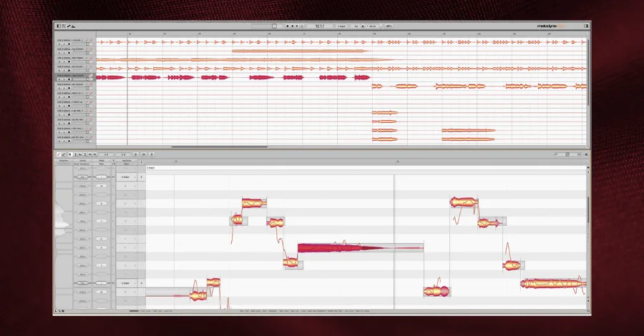The width and height of the screenshot is (644, 336).
Task: Open the tempo dropdown arrow
Action: 381,26
